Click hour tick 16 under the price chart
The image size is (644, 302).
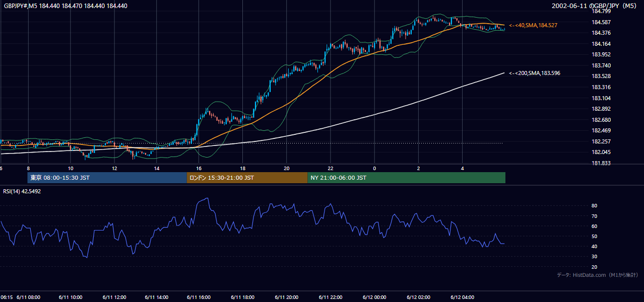click(199, 168)
